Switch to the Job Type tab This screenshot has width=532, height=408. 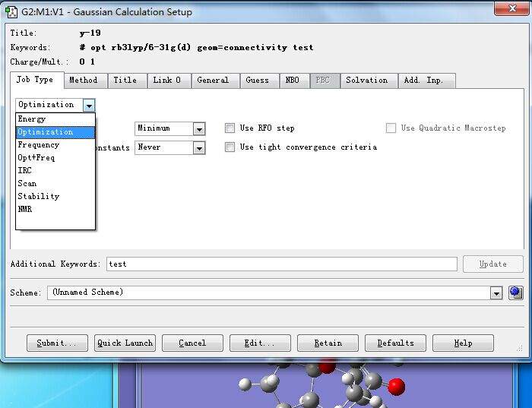[x=37, y=80]
